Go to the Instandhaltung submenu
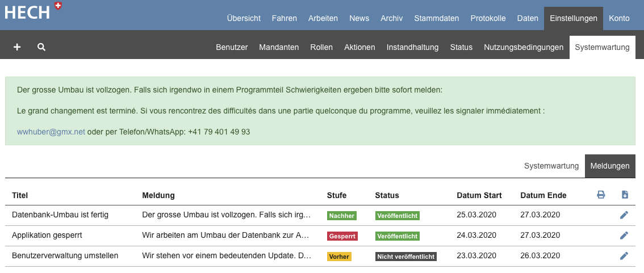This screenshot has width=644, height=273. coord(412,47)
